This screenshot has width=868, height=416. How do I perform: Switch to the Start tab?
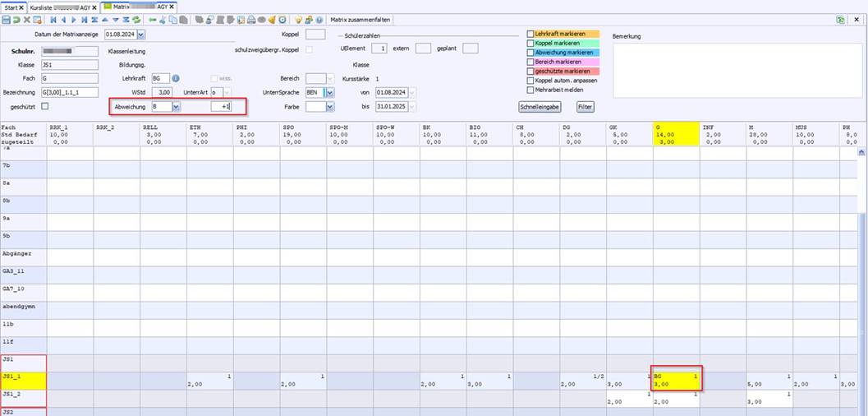click(11, 7)
